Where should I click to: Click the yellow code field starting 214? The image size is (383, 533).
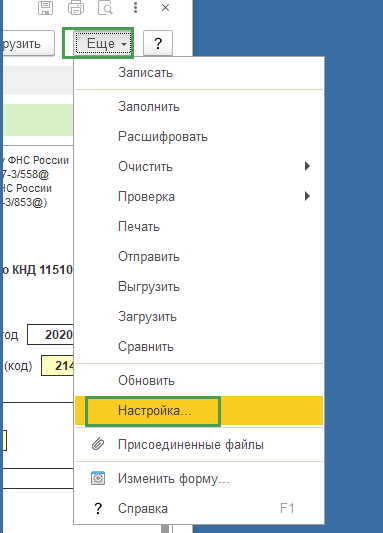point(57,366)
